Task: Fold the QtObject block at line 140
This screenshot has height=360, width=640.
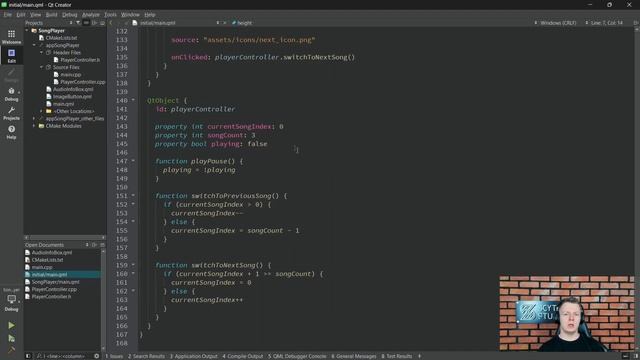Action: [x=133, y=100]
